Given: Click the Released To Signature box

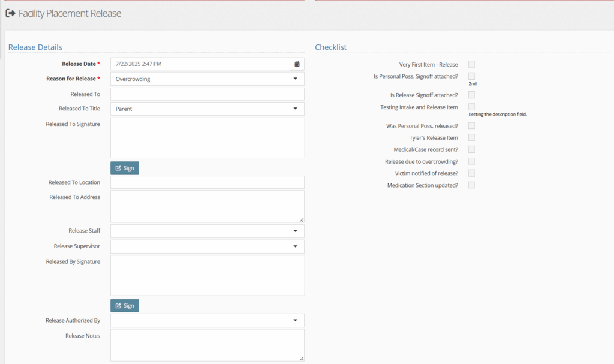Looking at the screenshot, I should pos(207,138).
